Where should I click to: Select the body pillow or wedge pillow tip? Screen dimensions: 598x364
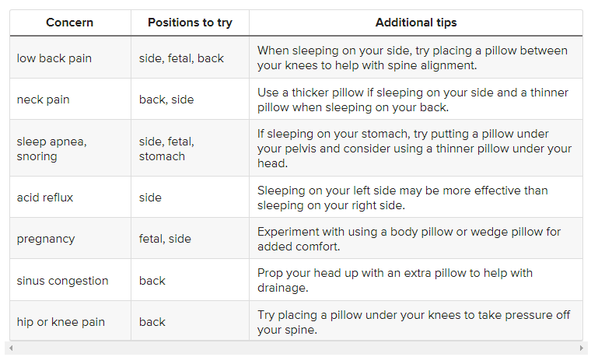(x=408, y=239)
